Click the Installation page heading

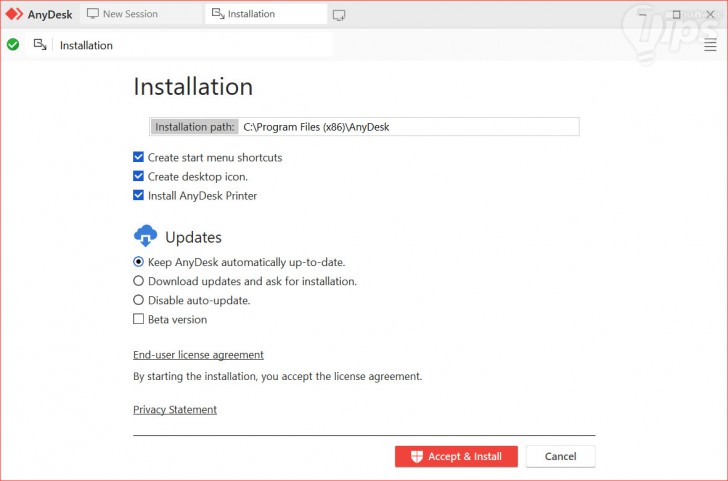click(x=193, y=86)
